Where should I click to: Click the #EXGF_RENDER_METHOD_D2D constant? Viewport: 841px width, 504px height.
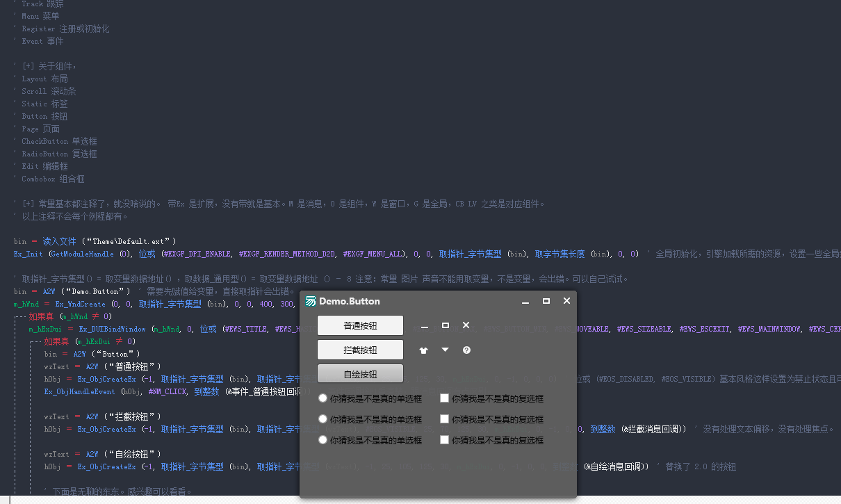[288, 254]
